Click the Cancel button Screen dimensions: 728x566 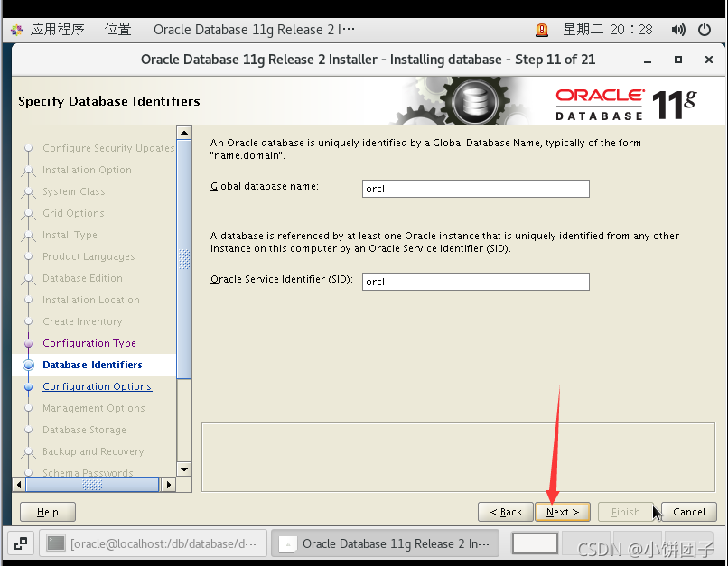click(688, 512)
